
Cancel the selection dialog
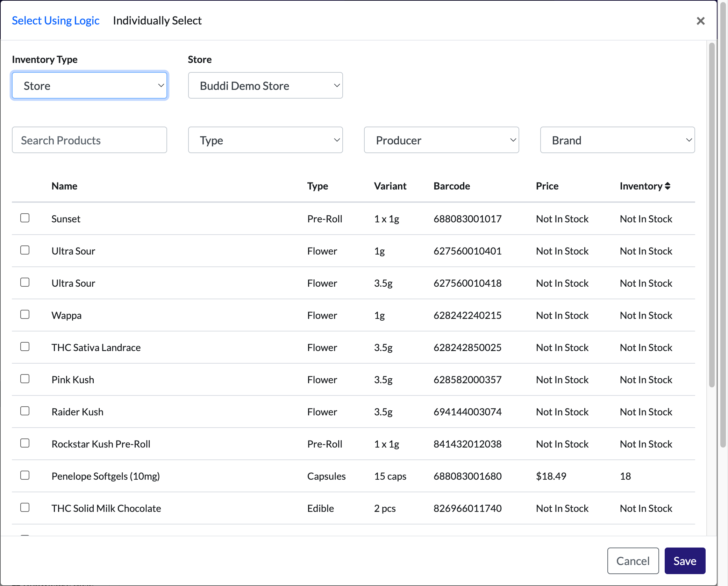coord(633,561)
